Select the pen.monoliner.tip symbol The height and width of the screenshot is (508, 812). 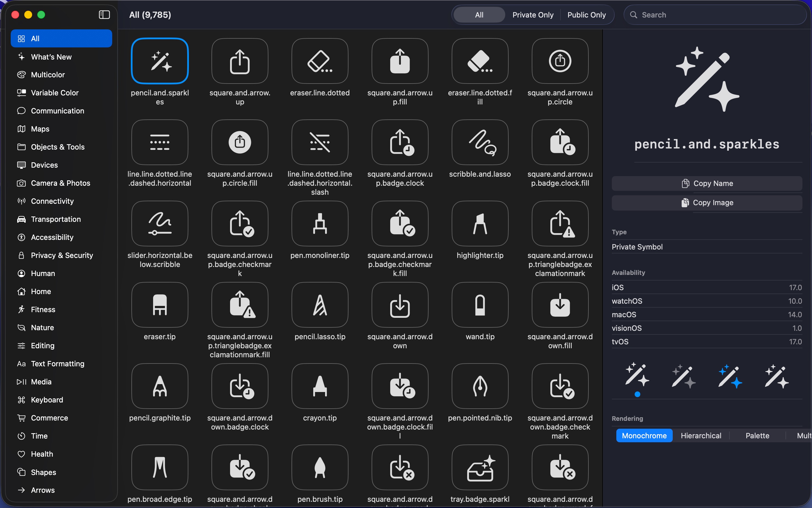click(320, 224)
